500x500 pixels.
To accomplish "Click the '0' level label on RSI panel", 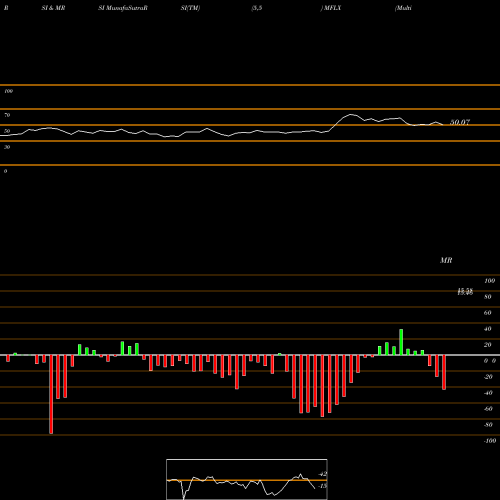I will [x=5, y=171].
